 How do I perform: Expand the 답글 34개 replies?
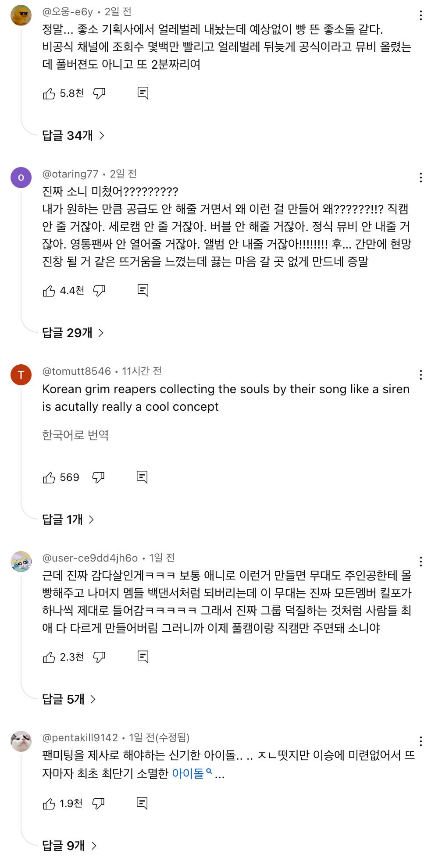[73, 135]
